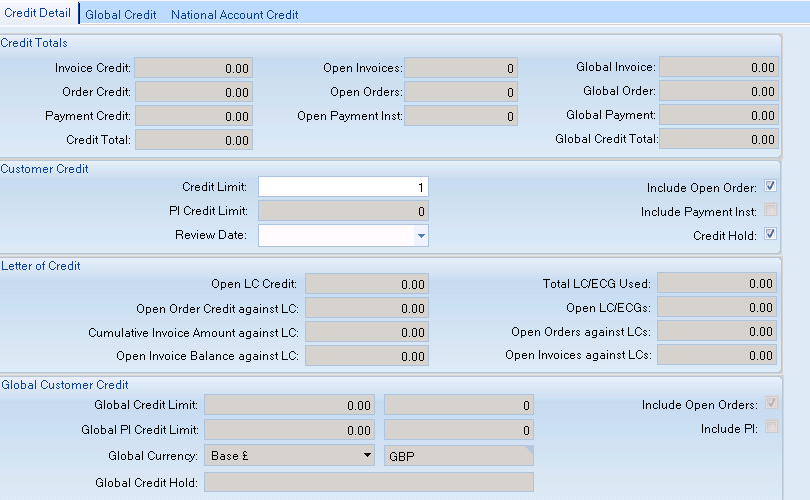
Task: Switch to the Credit Detail tab
Action: (x=37, y=13)
